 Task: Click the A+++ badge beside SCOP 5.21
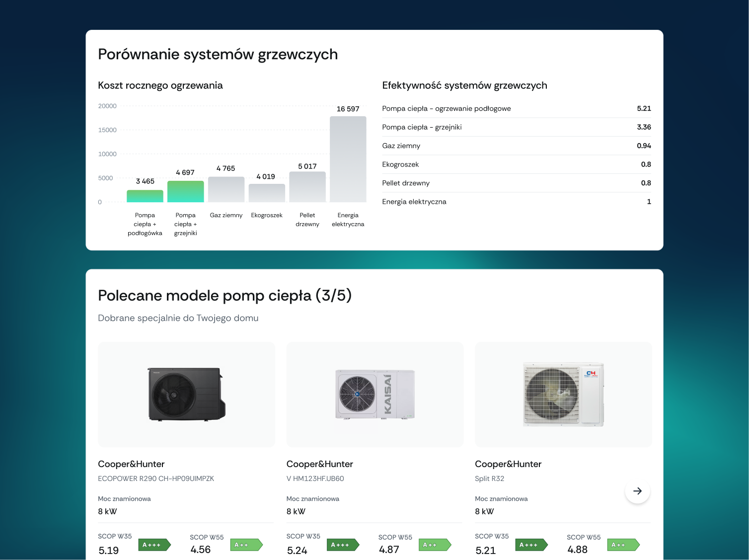coord(531,545)
